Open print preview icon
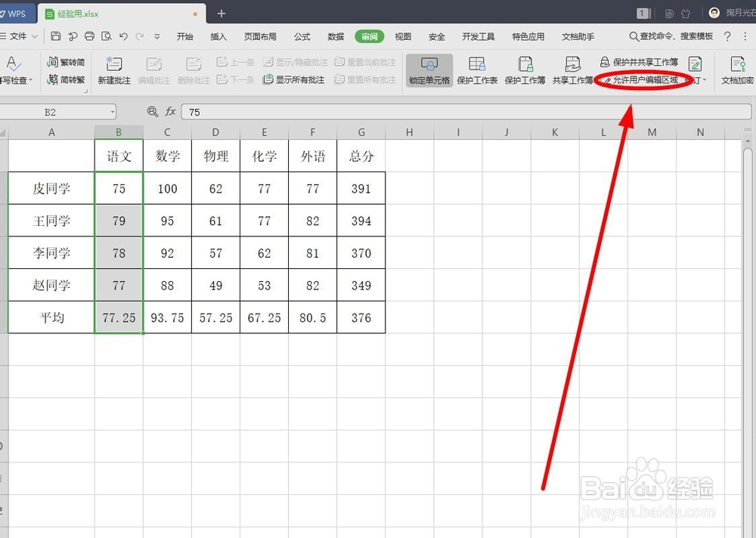The height and width of the screenshot is (538, 756). coord(106,36)
